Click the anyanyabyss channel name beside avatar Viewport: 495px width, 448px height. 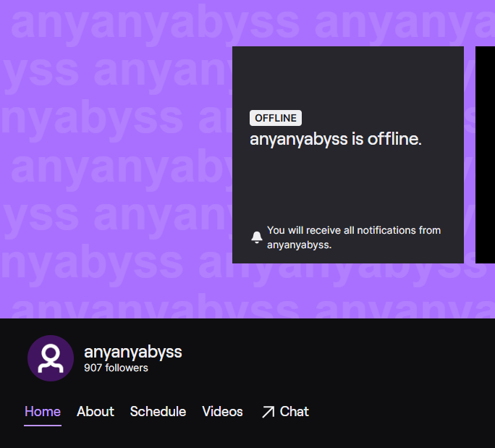point(133,352)
